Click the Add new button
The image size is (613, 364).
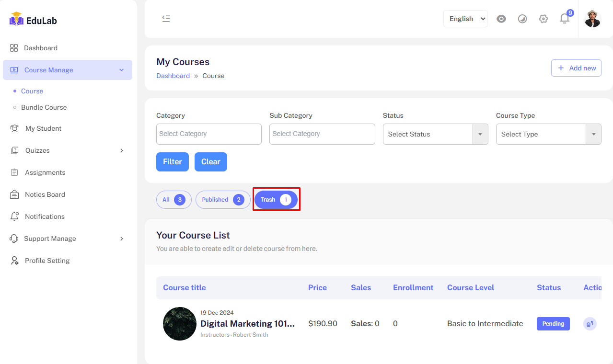pos(576,68)
